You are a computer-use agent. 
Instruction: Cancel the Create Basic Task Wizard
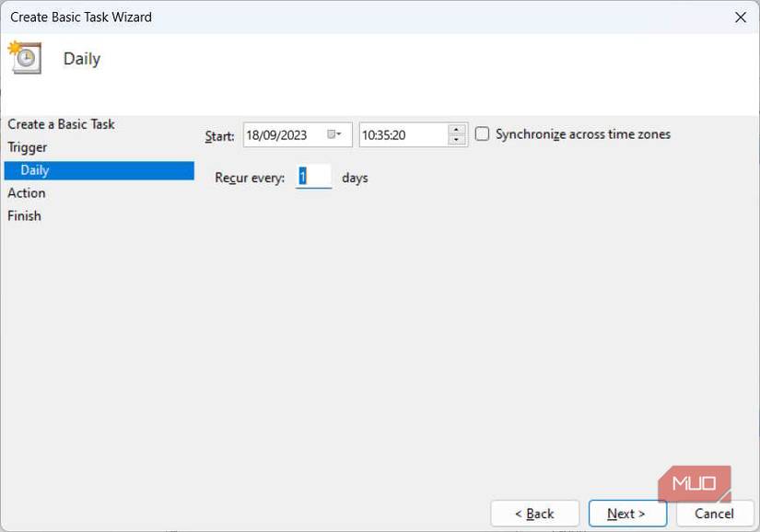coord(715,513)
